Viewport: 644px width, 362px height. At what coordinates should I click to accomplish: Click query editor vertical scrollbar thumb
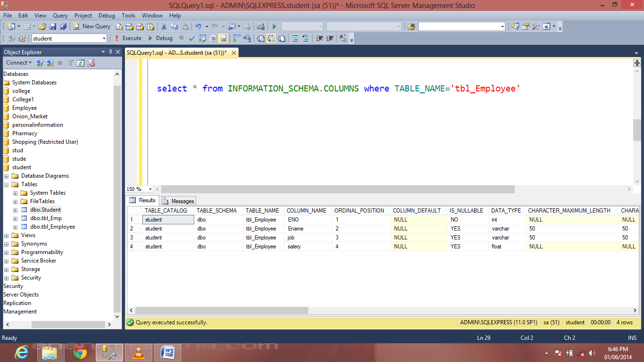point(637,130)
